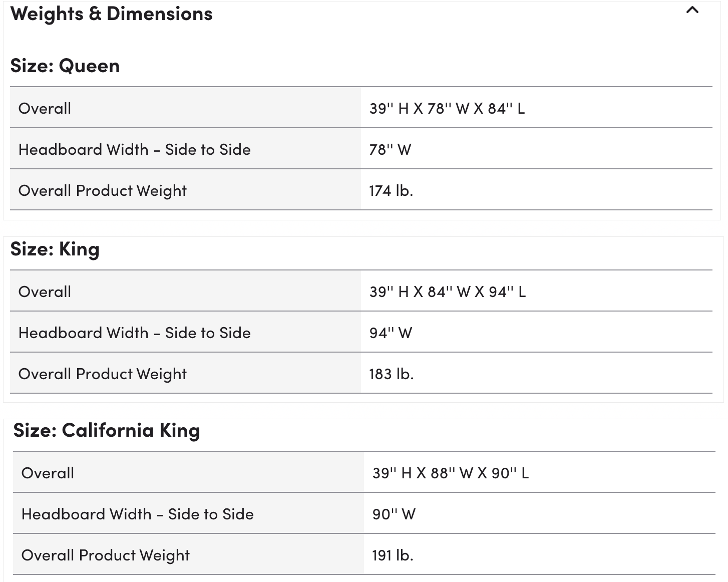Click the Queen weight value 174 lb.

pos(391,191)
